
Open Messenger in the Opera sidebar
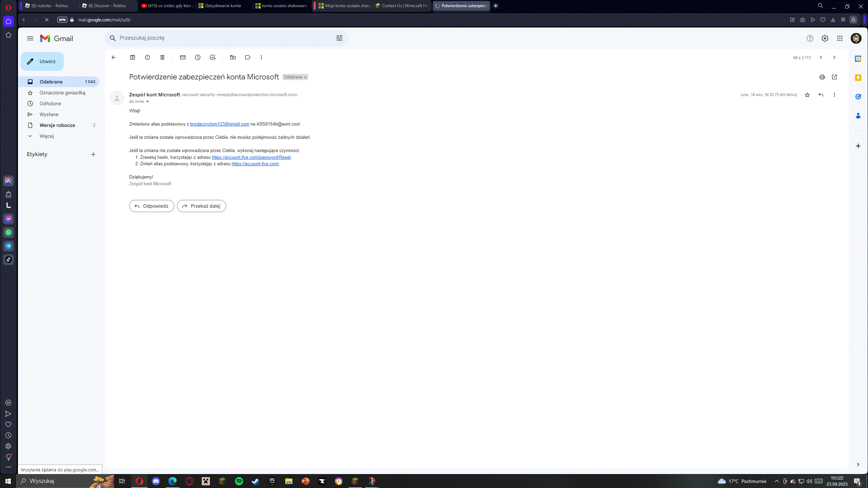pos(8,219)
